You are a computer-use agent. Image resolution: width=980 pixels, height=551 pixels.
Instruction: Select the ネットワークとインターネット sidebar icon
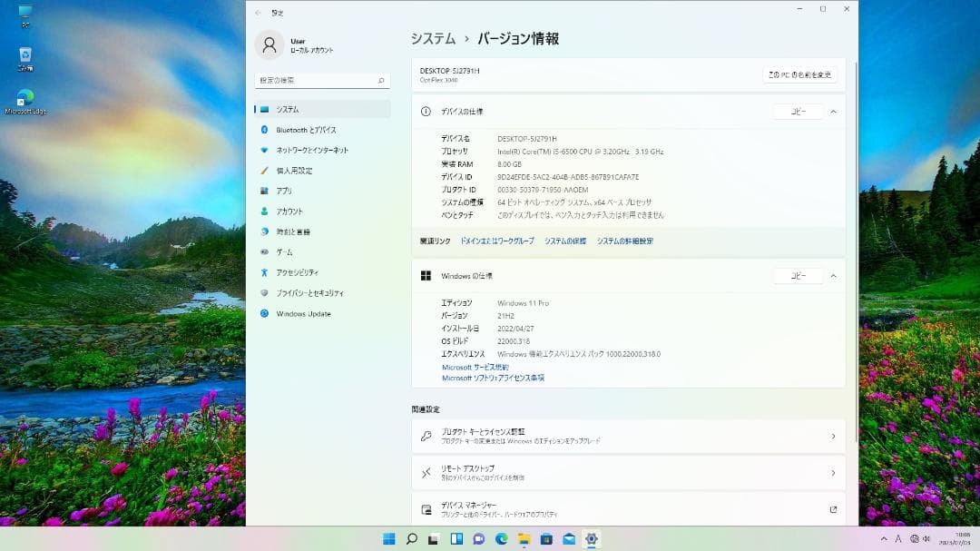pyautogui.click(x=262, y=150)
